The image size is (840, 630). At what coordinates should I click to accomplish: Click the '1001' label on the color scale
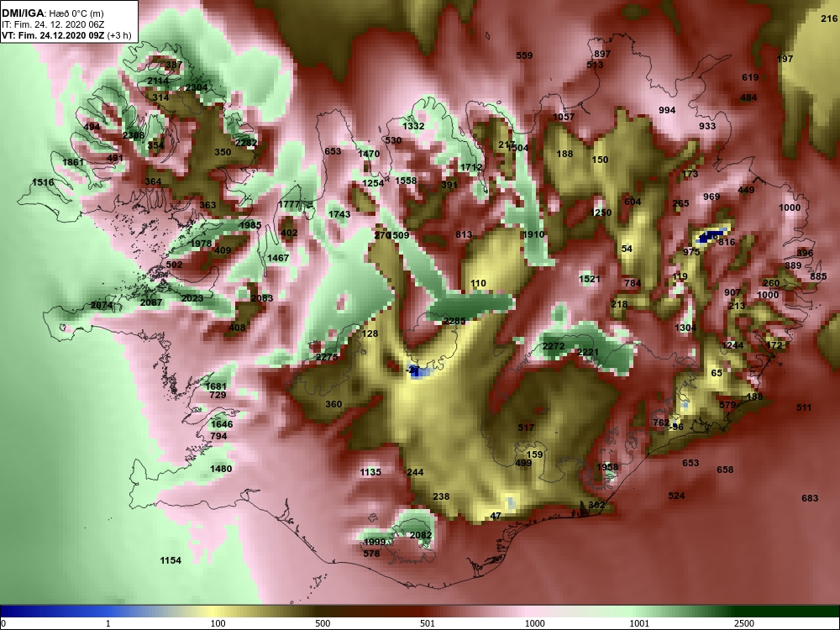(x=639, y=623)
